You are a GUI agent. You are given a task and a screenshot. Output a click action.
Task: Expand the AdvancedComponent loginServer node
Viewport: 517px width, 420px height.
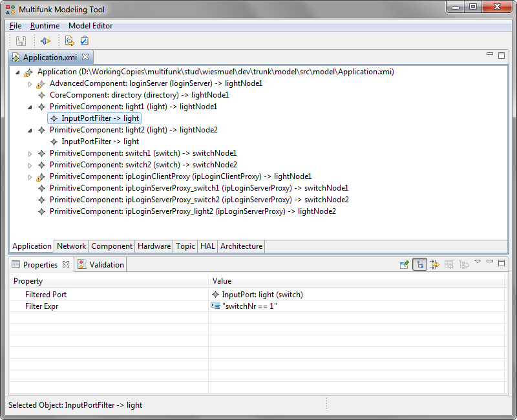click(x=30, y=84)
